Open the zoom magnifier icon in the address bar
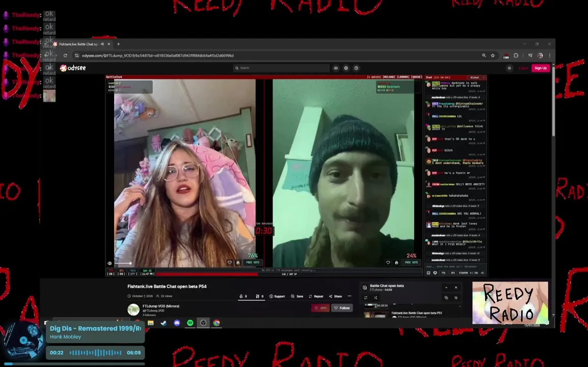The width and height of the screenshot is (588, 367). coord(484,56)
